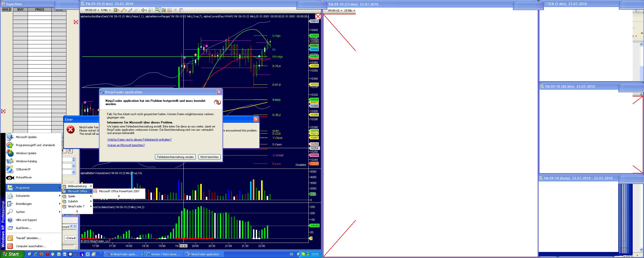Open the indicators line chart icon
Image resolution: width=644 pixels, height=258 pixels.
pos(170,10)
